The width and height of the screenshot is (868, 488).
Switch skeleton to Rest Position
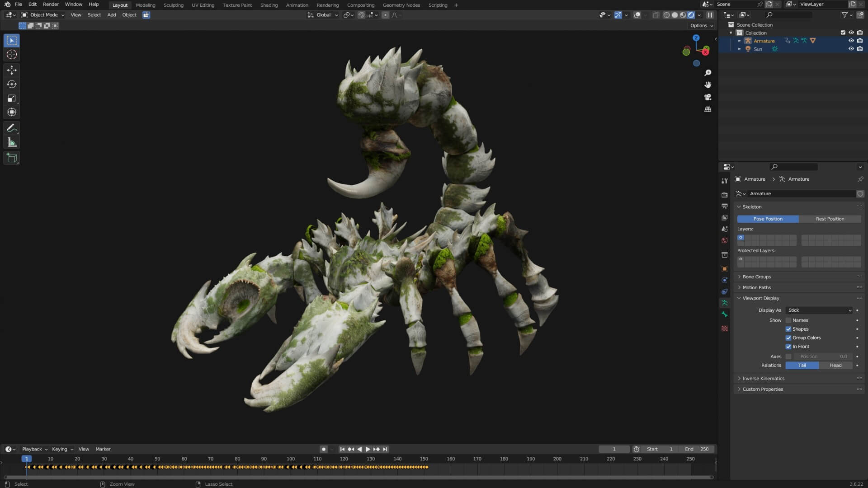point(830,219)
